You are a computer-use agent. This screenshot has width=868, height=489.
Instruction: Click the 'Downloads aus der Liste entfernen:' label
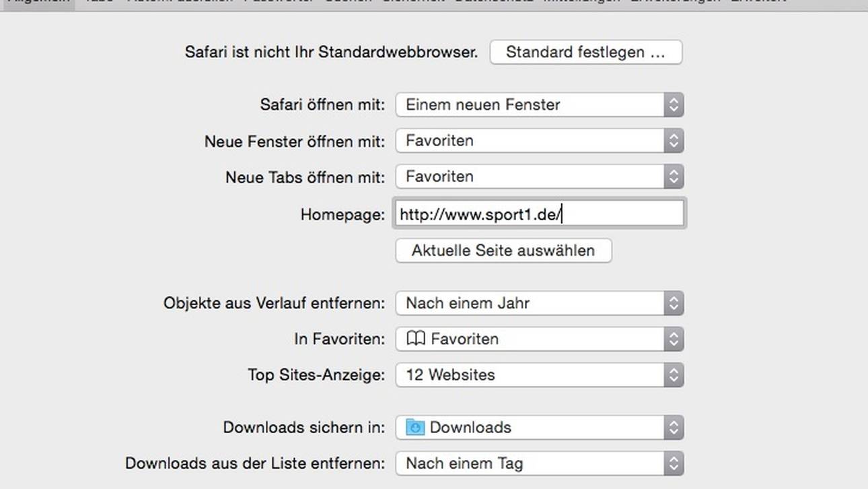point(255,463)
